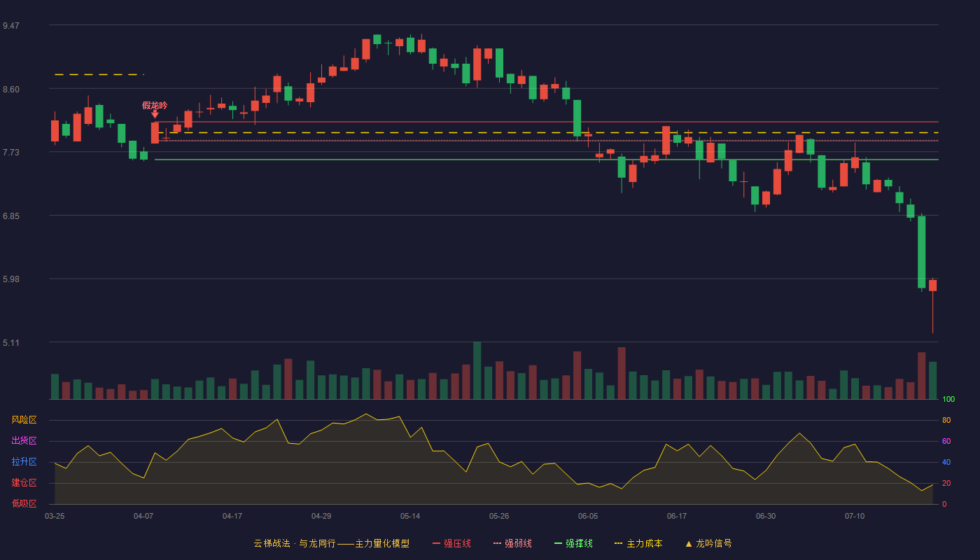Click the 低吸区 zone label
Viewport: 980px width, 560px height.
pos(24,504)
